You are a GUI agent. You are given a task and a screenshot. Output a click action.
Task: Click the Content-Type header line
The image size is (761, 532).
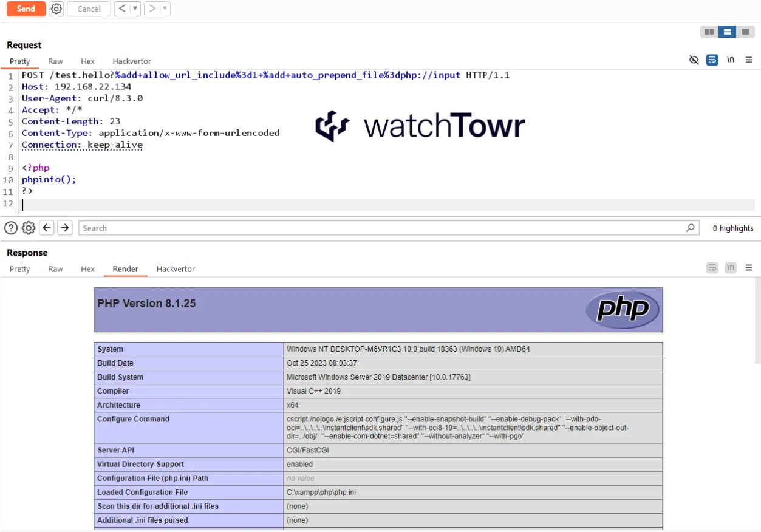(151, 133)
